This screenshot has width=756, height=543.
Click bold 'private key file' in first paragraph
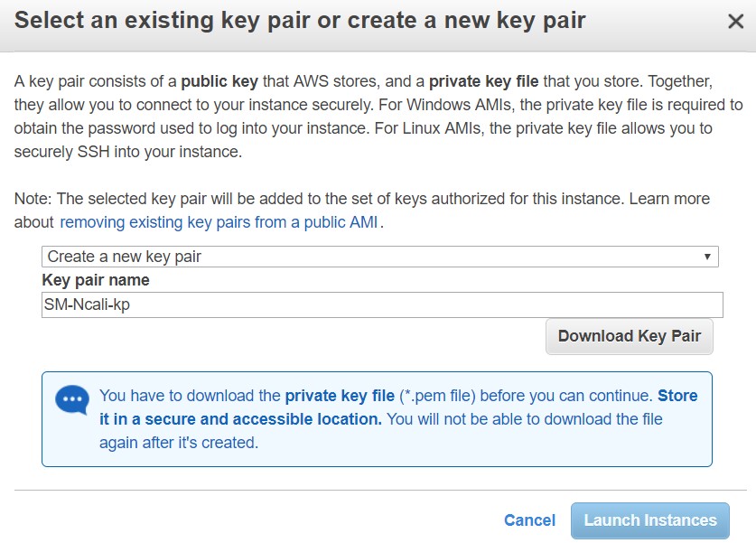[483, 81]
